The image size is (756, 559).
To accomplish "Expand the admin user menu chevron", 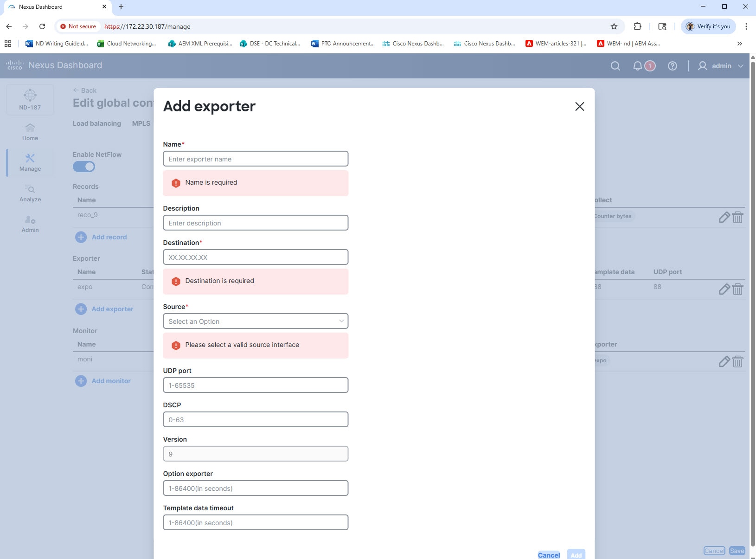I will pyautogui.click(x=740, y=65).
